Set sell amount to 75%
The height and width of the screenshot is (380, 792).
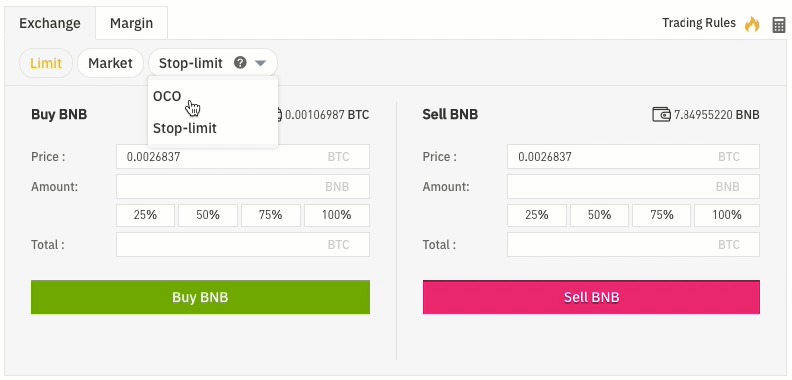pyautogui.click(x=662, y=215)
